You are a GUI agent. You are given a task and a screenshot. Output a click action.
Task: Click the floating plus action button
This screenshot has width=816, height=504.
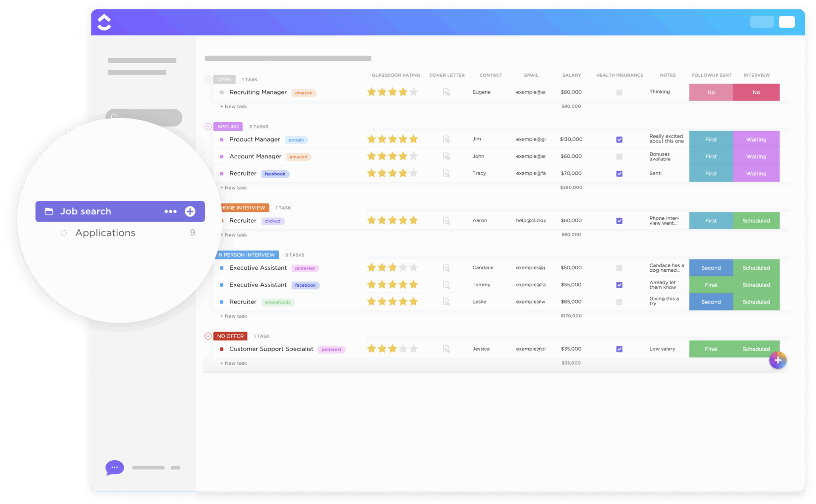778,360
